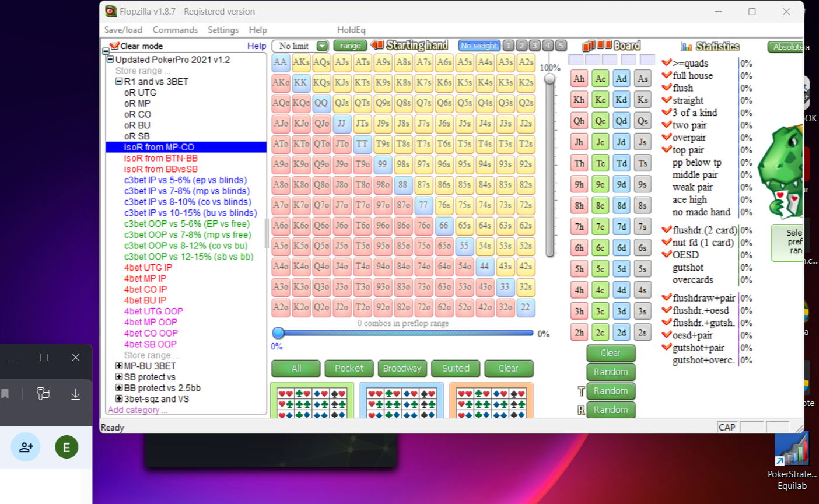Click the Starting hand delete icon
The width and height of the screenshot is (819, 504).
click(377, 45)
